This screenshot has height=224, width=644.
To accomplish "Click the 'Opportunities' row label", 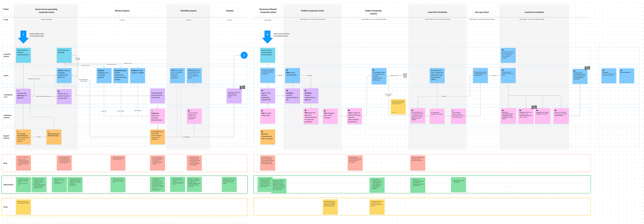I will (x=8, y=185).
